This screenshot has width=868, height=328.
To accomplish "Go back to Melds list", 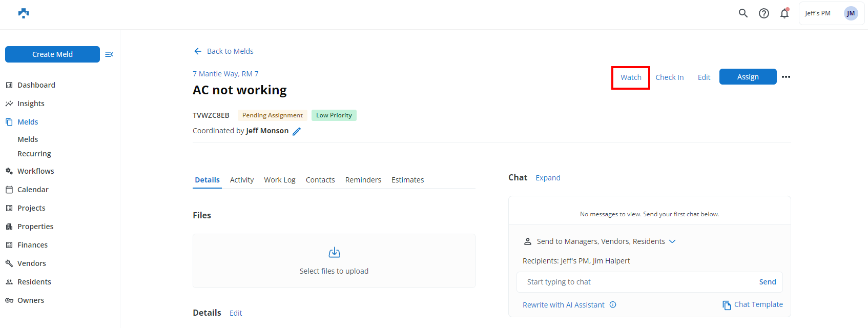I will [x=224, y=51].
